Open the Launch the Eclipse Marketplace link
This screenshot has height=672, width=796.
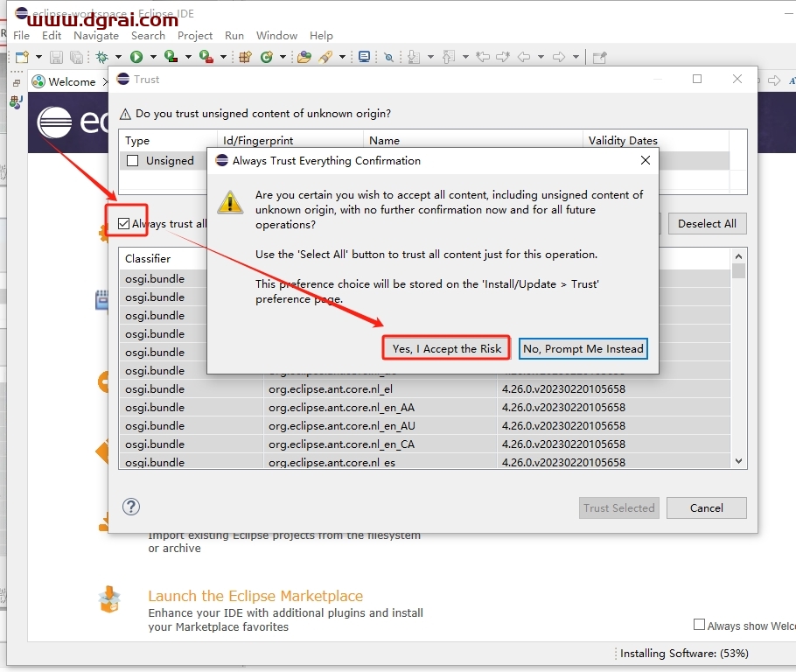coord(255,596)
